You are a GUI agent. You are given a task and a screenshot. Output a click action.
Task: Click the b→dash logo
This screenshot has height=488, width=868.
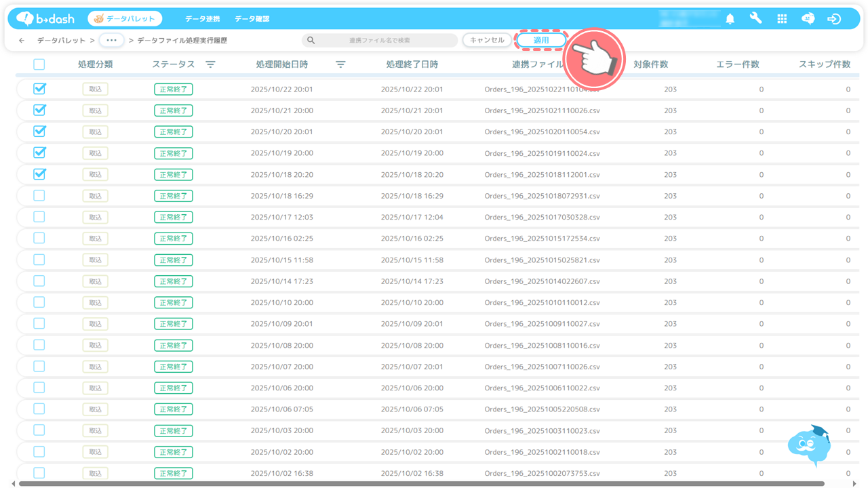pyautogui.click(x=45, y=18)
